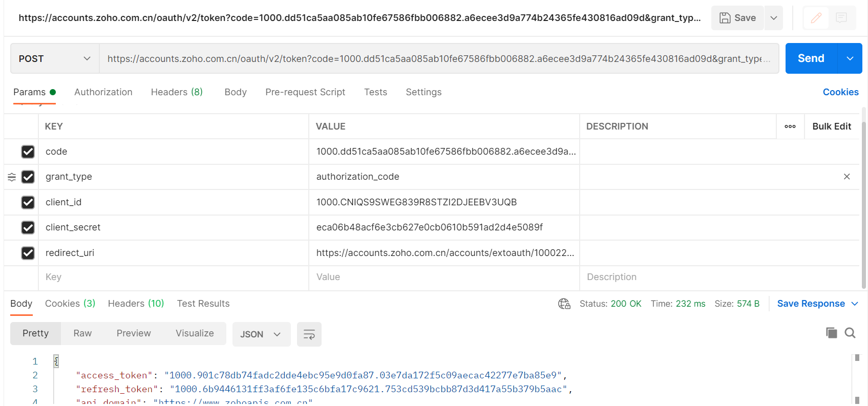Open the Settings tab
This screenshot has width=868, height=406.
424,92
